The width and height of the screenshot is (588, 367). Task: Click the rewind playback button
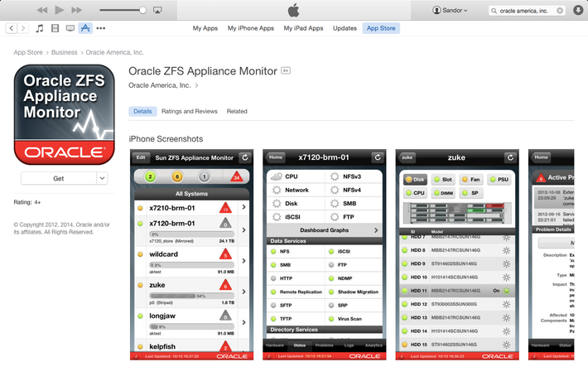pyautogui.click(x=42, y=10)
